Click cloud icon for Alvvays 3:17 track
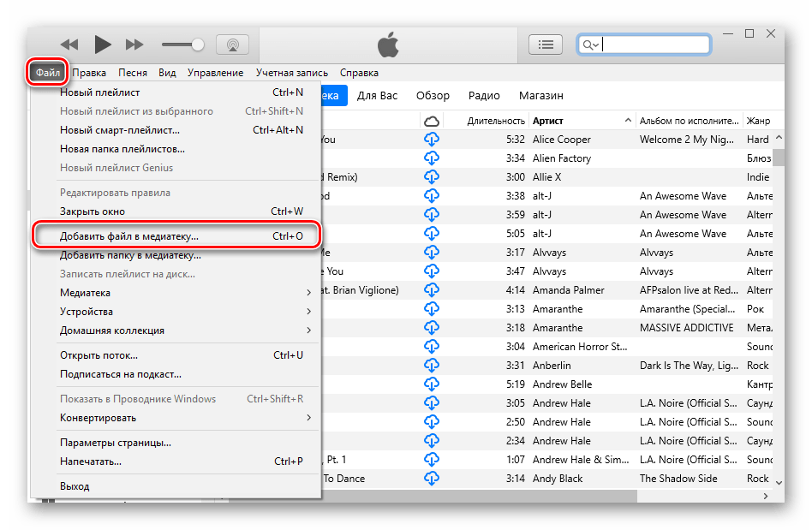This screenshot has width=812, height=530. click(432, 252)
